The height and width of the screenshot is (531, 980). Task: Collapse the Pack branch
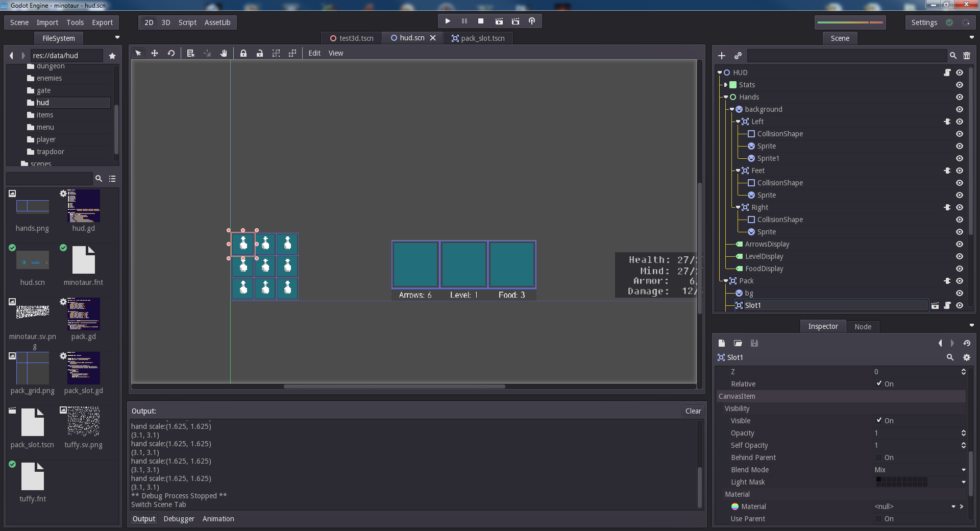725,281
